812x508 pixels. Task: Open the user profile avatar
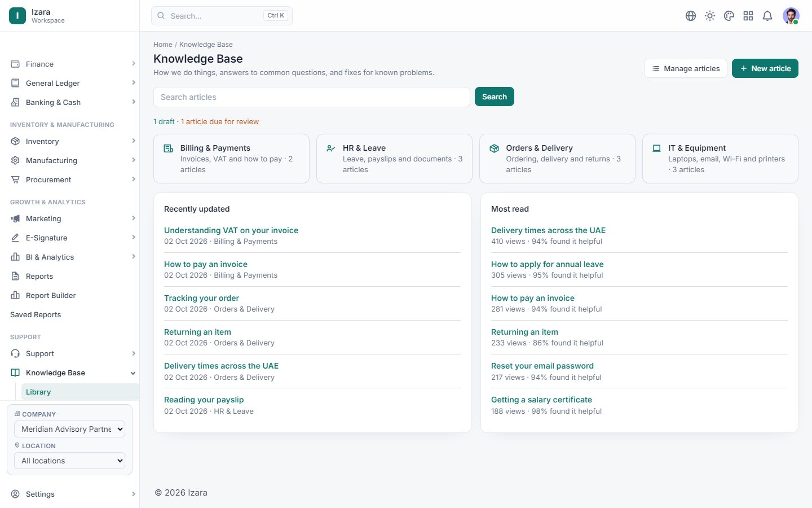click(x=791, y=16)
